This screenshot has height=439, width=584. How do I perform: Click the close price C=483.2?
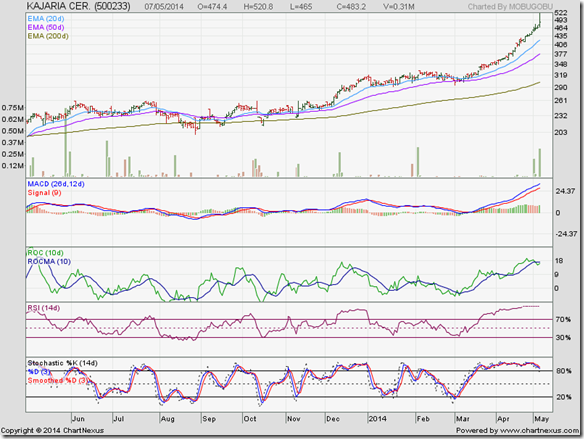tap(351, 6)
